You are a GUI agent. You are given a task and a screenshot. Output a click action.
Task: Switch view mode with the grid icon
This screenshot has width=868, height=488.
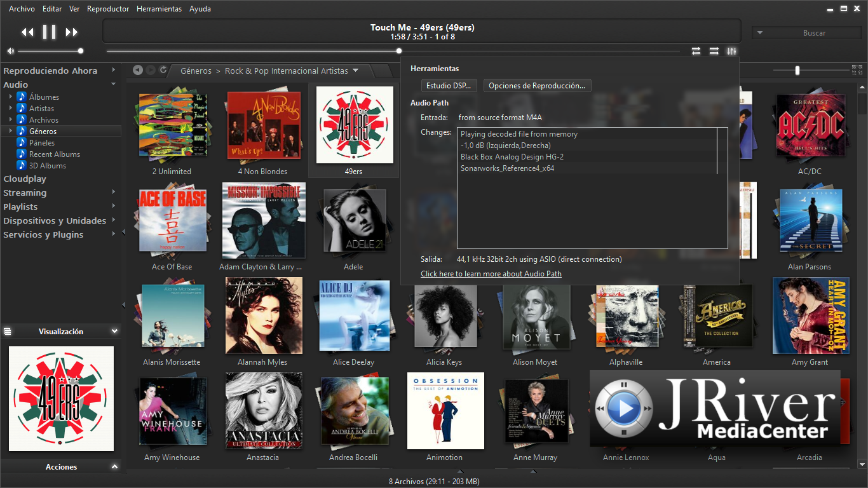[856, 70]
